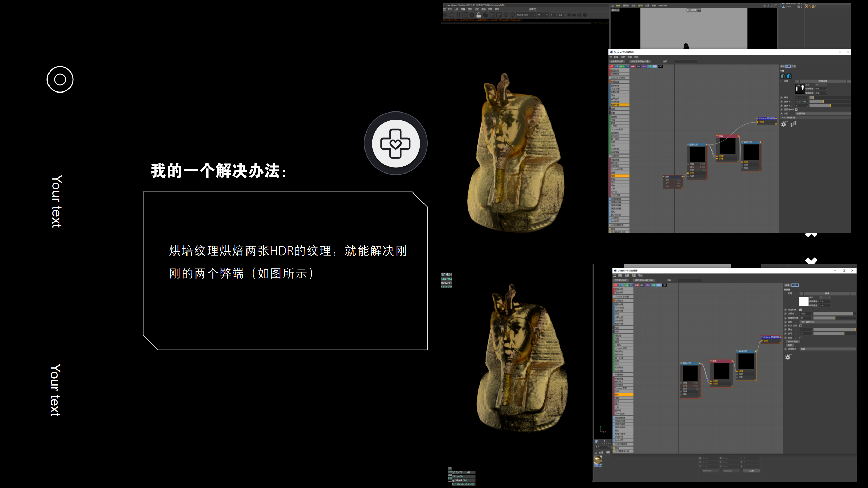Click the Octane help logo icon in lower node editor
This screenshot has width=868, height=488.
click(788, 357)
